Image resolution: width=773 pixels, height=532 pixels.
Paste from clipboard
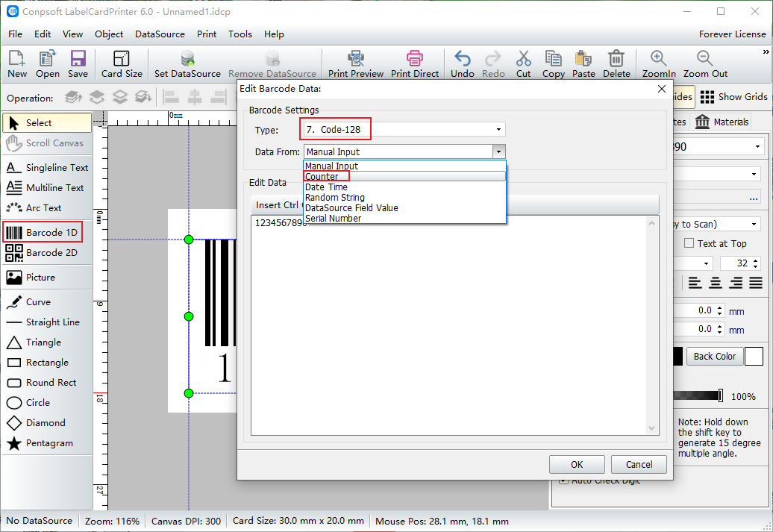[583, 63]
